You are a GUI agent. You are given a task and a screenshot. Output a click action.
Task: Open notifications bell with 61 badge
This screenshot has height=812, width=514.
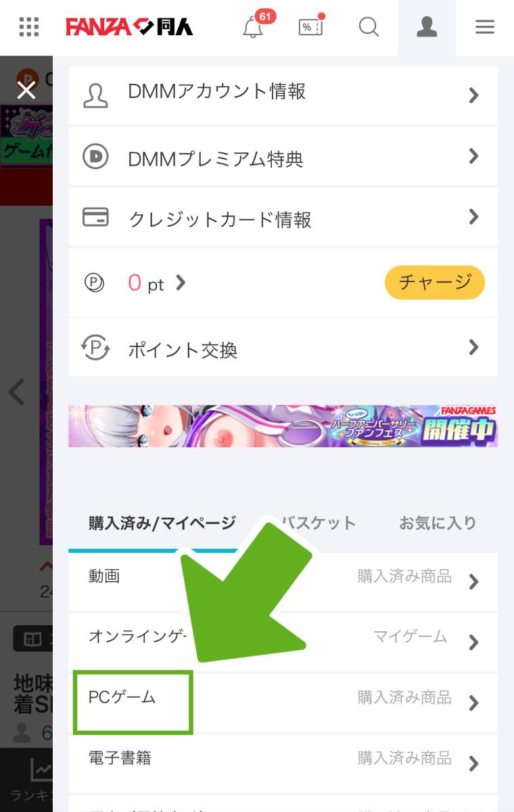tap(254, 27)
